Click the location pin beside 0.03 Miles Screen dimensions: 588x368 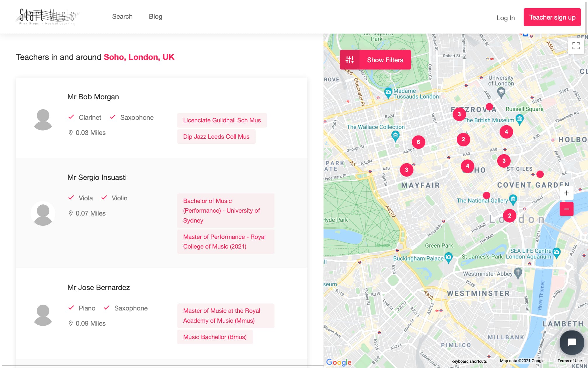pyautogui.click(x=71, y=133)
